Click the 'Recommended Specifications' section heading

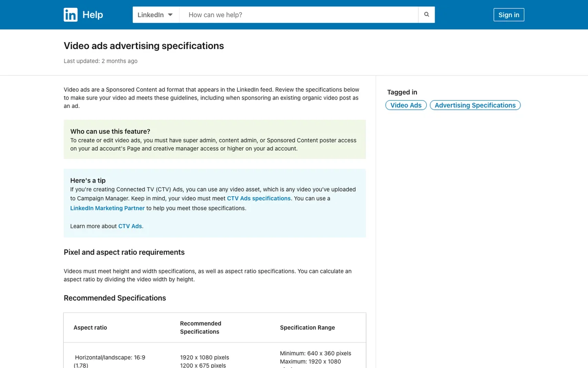[x=115, y=298]
